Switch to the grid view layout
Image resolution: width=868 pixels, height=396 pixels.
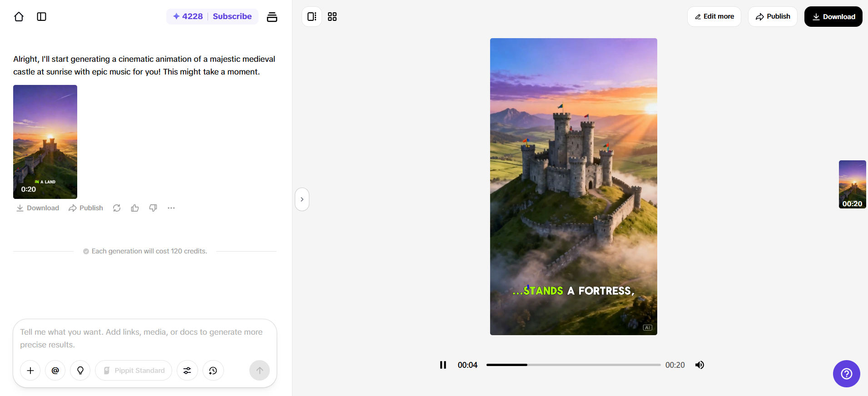point(332,17)
